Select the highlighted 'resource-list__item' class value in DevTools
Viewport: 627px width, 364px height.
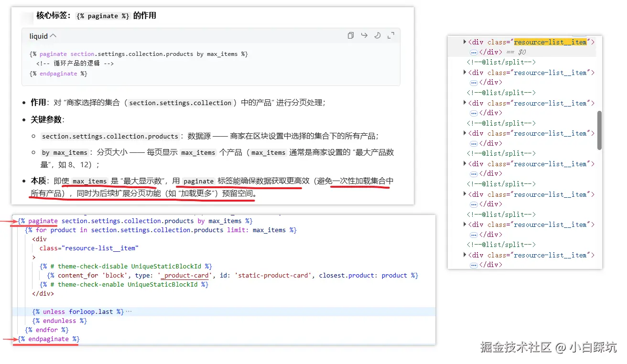551,42
